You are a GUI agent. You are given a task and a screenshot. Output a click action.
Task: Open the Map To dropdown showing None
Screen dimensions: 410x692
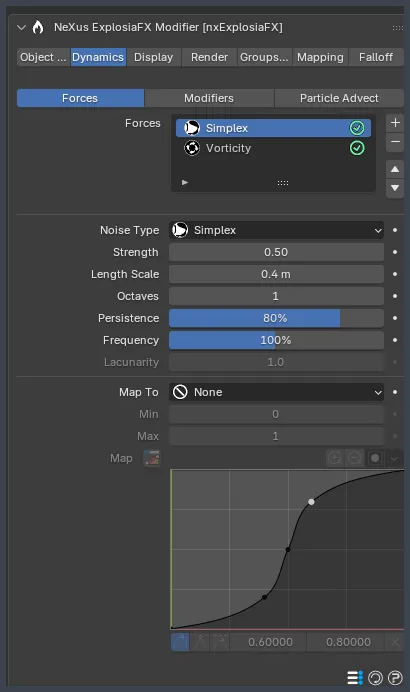[276, 392]
